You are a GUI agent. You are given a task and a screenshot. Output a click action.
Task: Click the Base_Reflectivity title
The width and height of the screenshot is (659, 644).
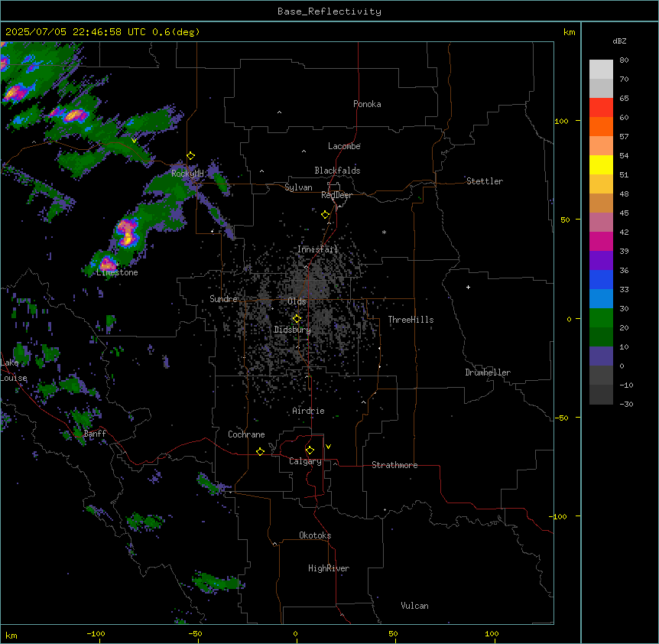coord(329,11)
